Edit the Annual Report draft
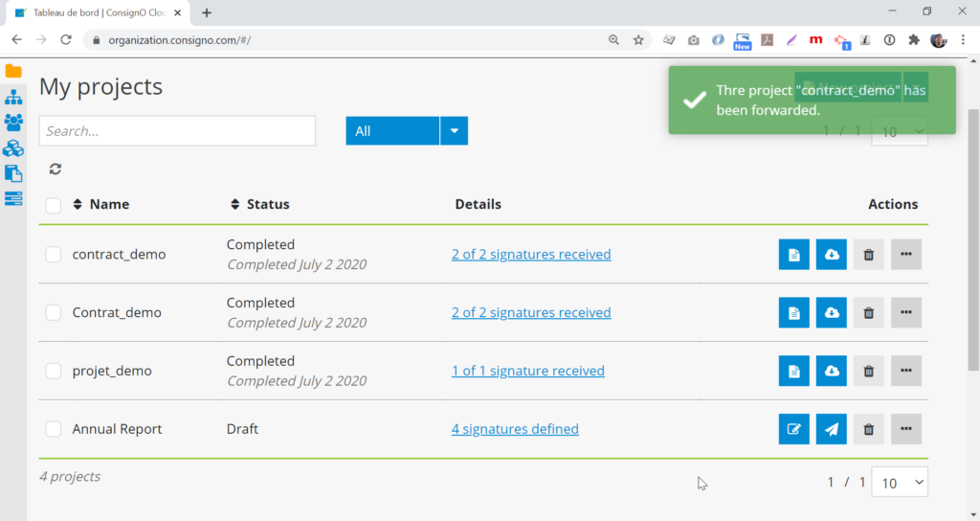 coord(793,429)
